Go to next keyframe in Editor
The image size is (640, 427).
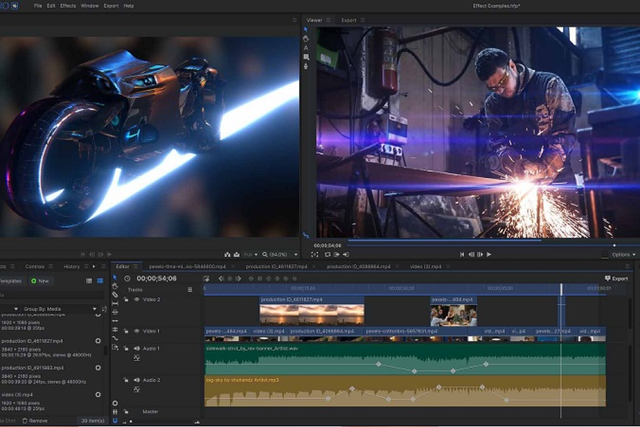[x=238, y=278]
